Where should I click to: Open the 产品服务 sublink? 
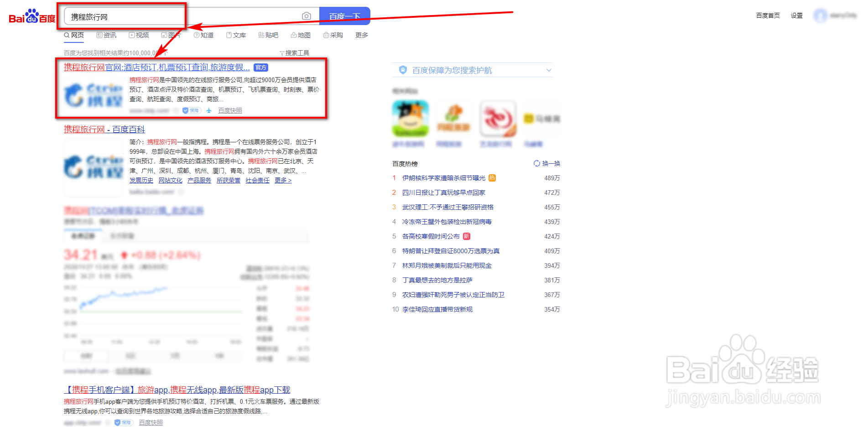[x=199, y=180]
